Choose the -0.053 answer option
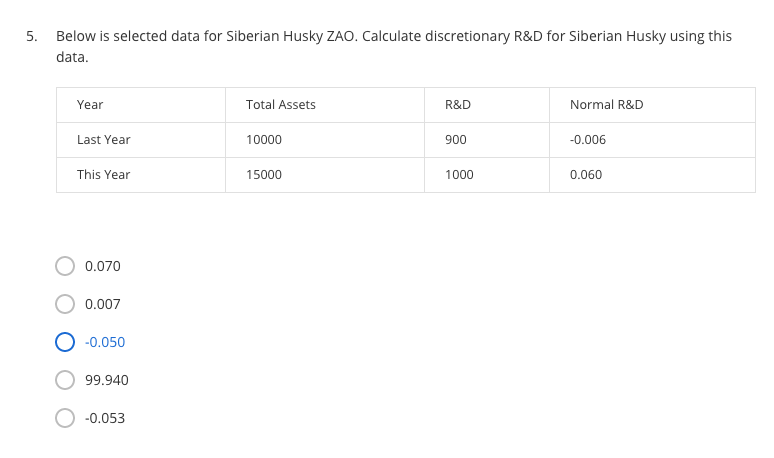Screen dimensions: 774x458 click(65, 418)
